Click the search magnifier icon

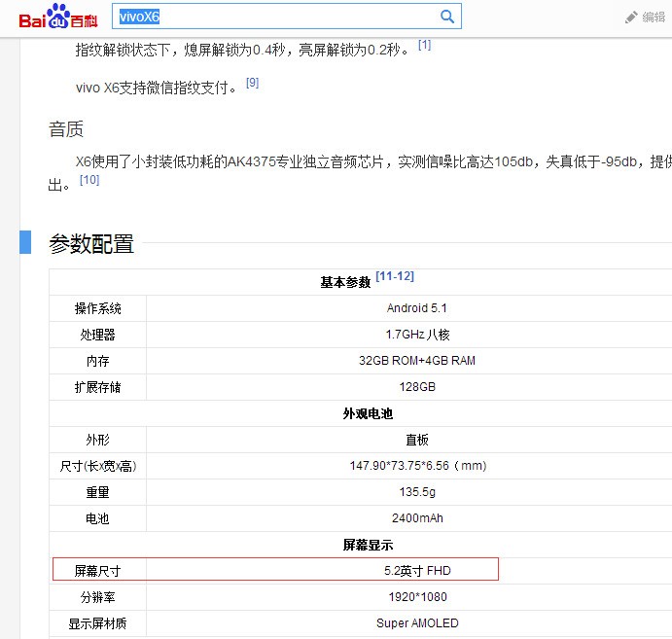[x=447, y=17]
